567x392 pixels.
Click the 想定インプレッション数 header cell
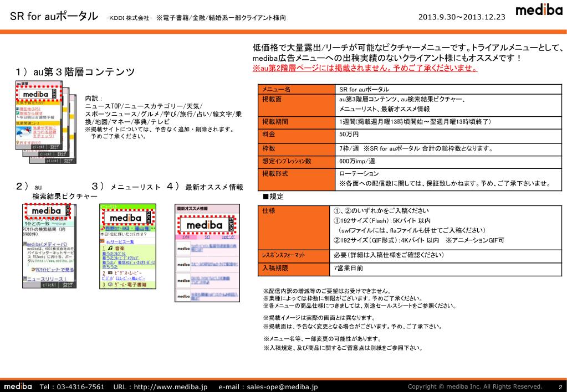(x=297, y=162)
